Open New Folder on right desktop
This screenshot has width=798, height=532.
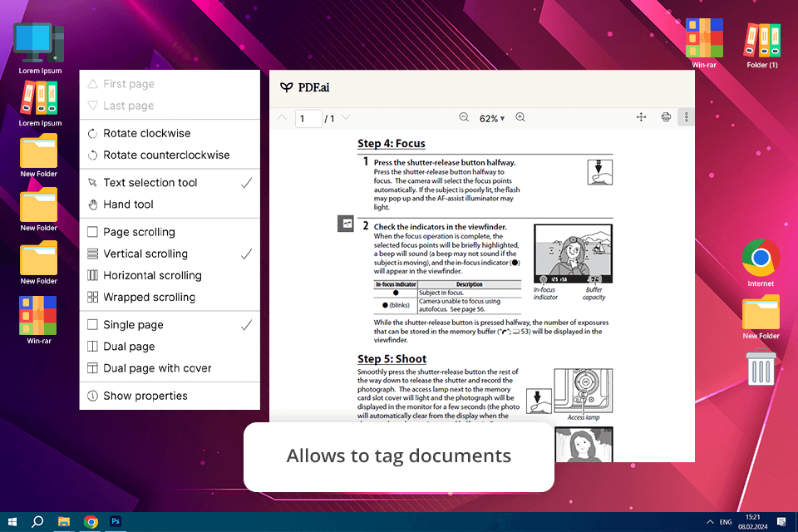pos(761,317)
